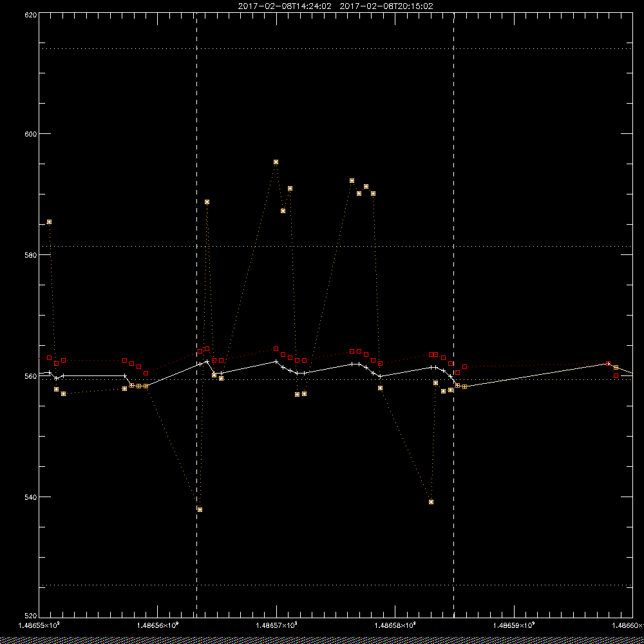The width and height of the screenshot is (644, 644).
Task: Click the left vertical dashed marker line
Action: (196, 314)
